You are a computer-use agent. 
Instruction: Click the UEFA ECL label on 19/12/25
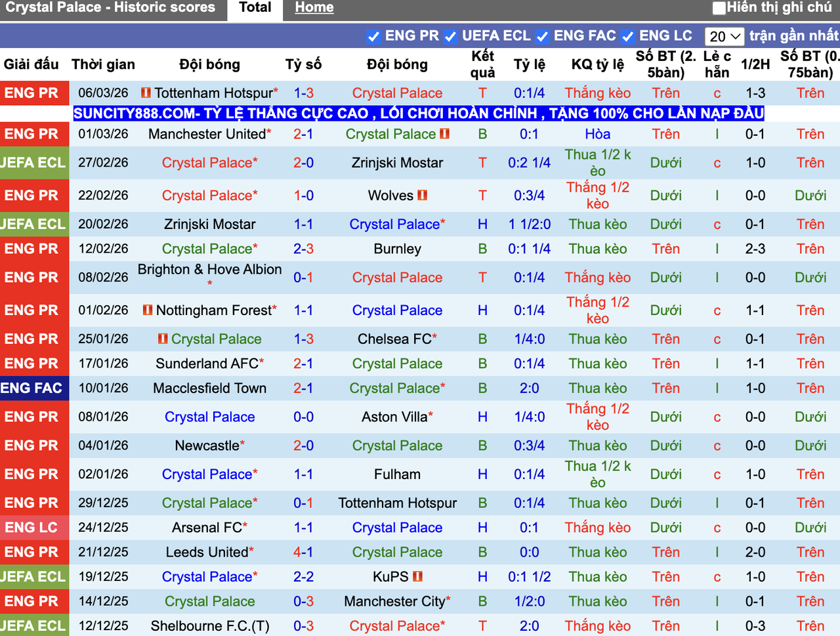[x=34, y=577]
